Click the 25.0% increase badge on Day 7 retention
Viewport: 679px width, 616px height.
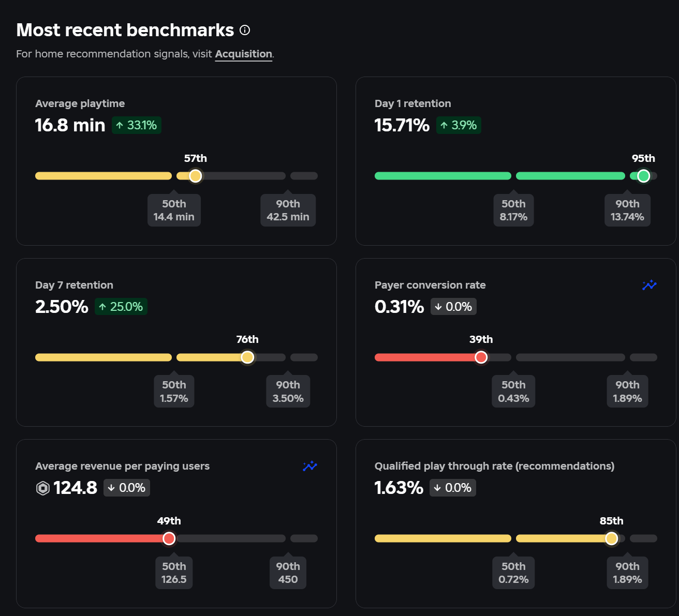click(x=121, y=307)
